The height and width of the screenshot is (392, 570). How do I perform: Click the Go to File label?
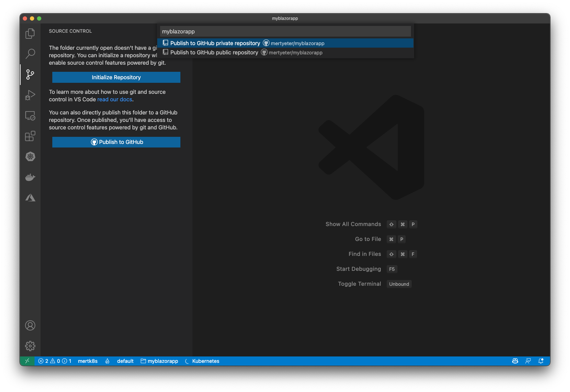(x=368, y=239)
